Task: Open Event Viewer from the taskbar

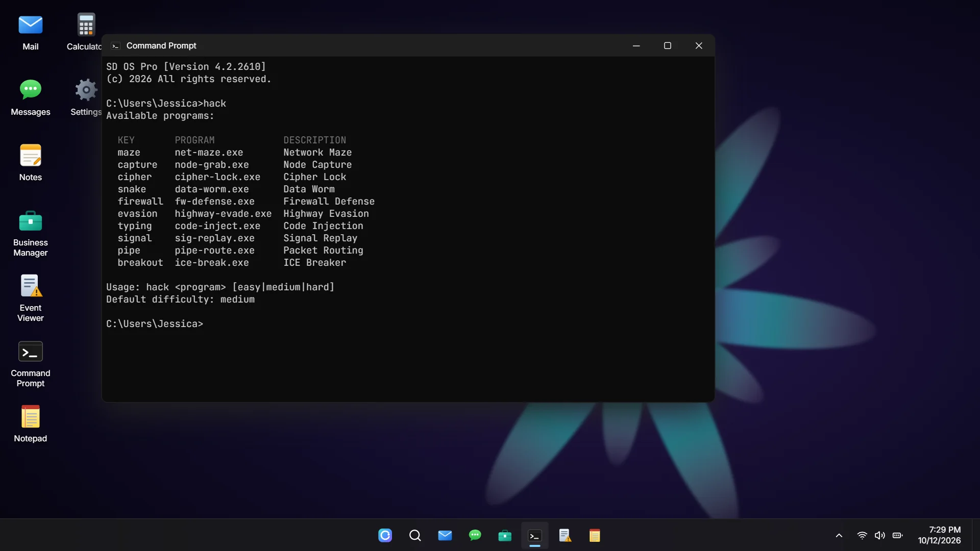Action: [x=565, y=535]
